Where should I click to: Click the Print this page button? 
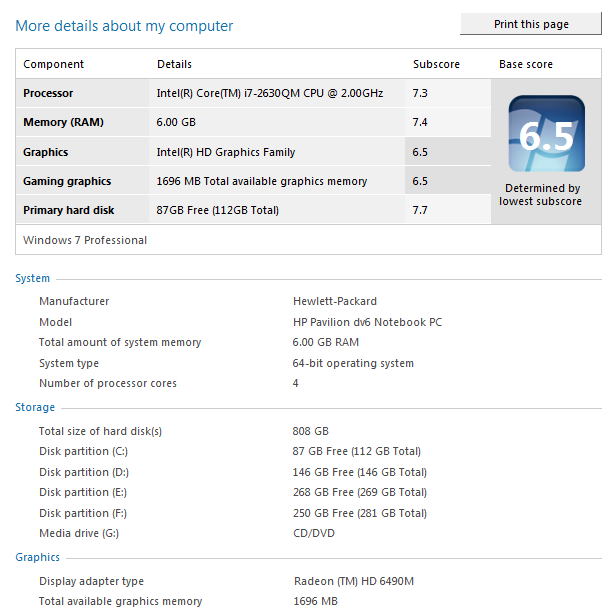pyautogui.click(x=530, y=24)
